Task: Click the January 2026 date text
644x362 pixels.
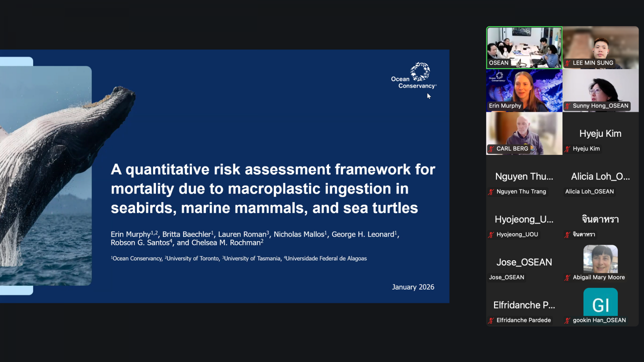Action: click(413, 287)
